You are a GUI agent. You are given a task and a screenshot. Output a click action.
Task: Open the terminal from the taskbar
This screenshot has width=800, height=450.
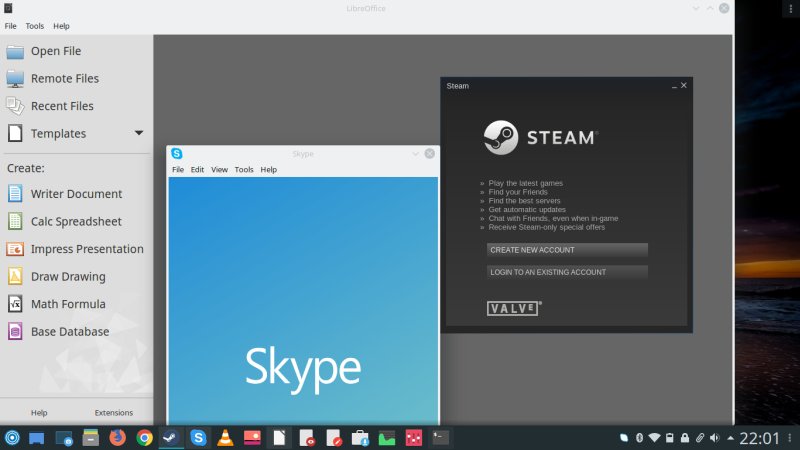click(x=441, y=437)
